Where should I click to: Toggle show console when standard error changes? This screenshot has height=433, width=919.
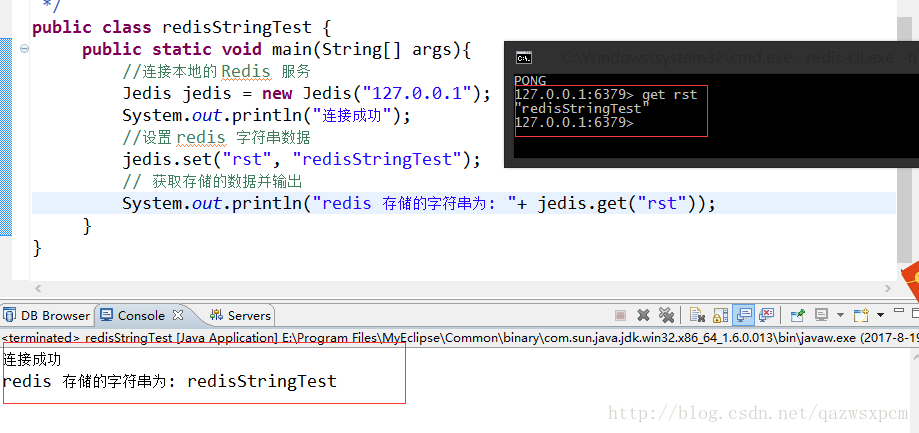pyautogui.click(x=767, y=315)
